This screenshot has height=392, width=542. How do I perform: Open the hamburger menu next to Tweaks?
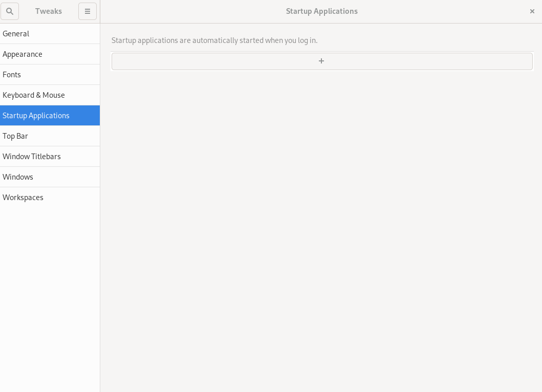[x=87, y=11]
